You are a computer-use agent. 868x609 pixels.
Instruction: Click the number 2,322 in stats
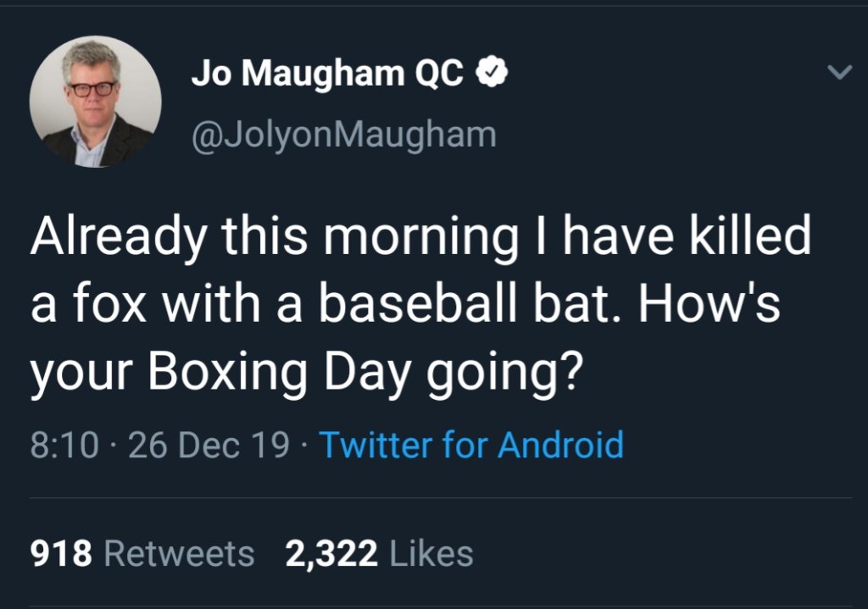coord(331,554)
